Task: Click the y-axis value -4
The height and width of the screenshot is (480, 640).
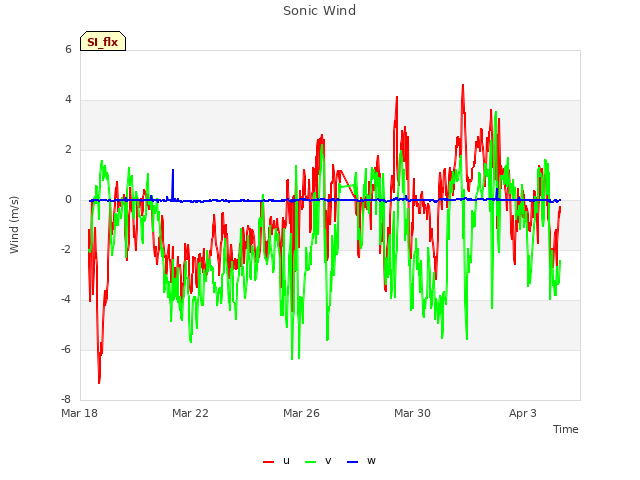Action: (67, 300)
